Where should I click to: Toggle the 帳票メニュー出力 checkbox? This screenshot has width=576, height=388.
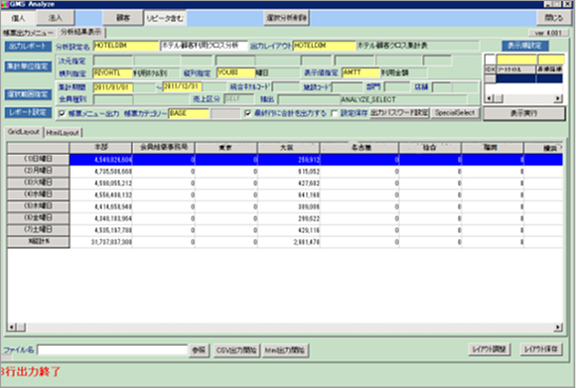62,114
